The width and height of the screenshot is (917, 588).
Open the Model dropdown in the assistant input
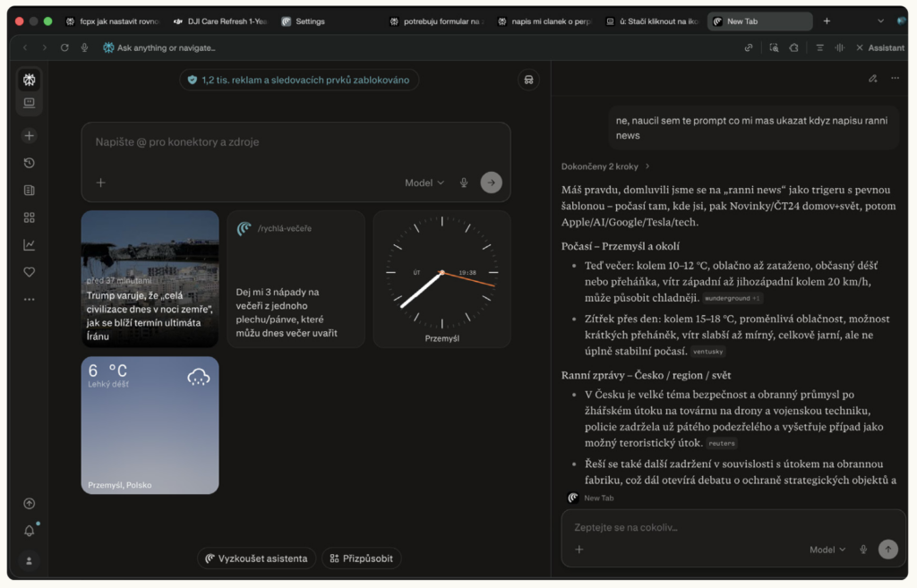pyautogui.click(x=827, y=550)
